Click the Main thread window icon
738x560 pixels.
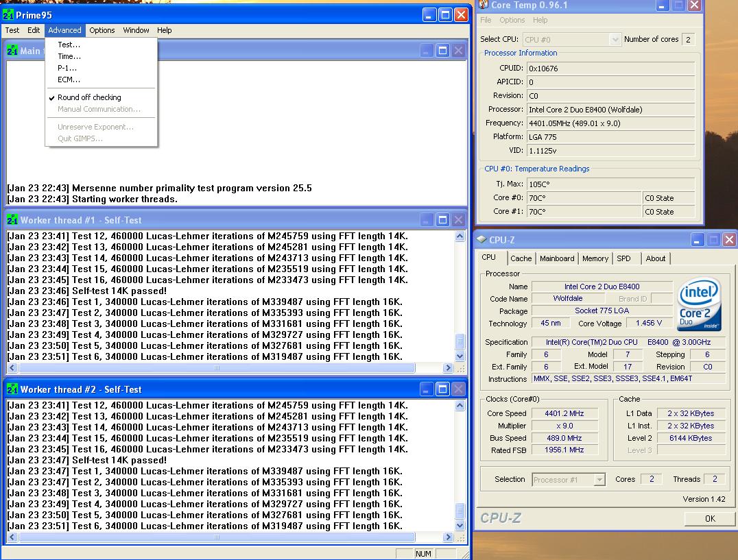coord(12,50)
